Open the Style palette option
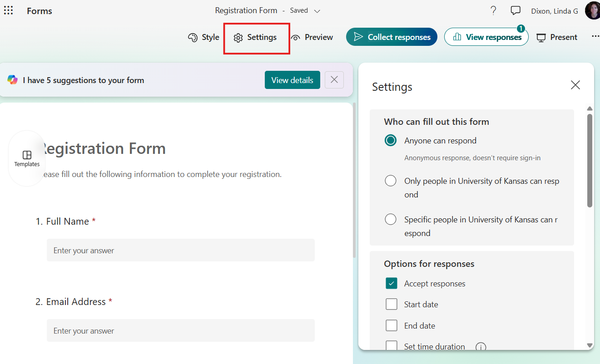Screen dimensions: 600x364 tap(203, 37)
